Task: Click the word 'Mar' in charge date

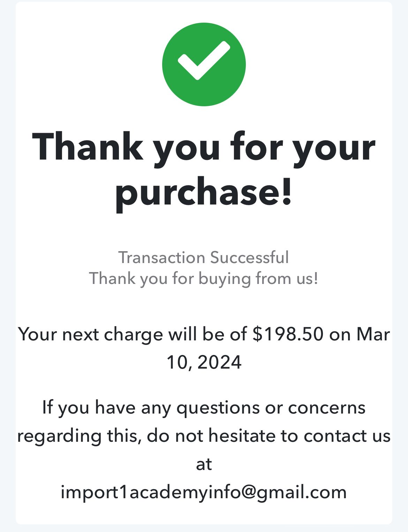Action: 373,334
